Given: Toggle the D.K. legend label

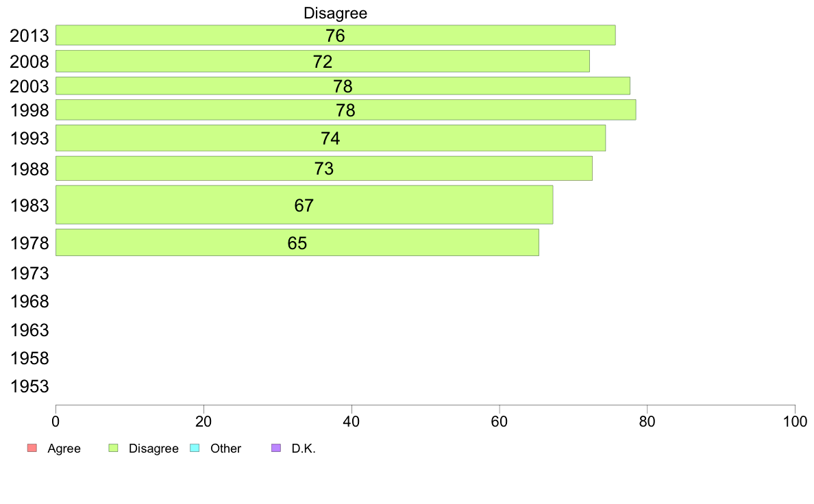Looking at the screenshot, I should [x=304, y=449].
